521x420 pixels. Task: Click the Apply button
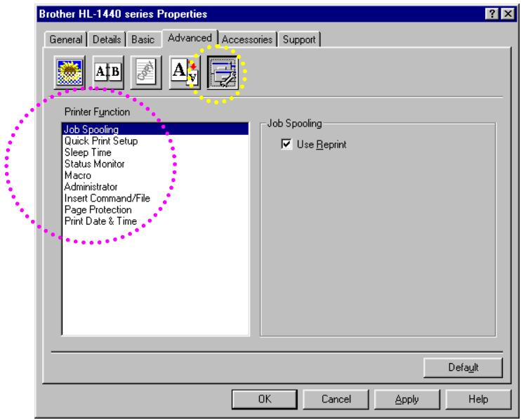[407, 399]
